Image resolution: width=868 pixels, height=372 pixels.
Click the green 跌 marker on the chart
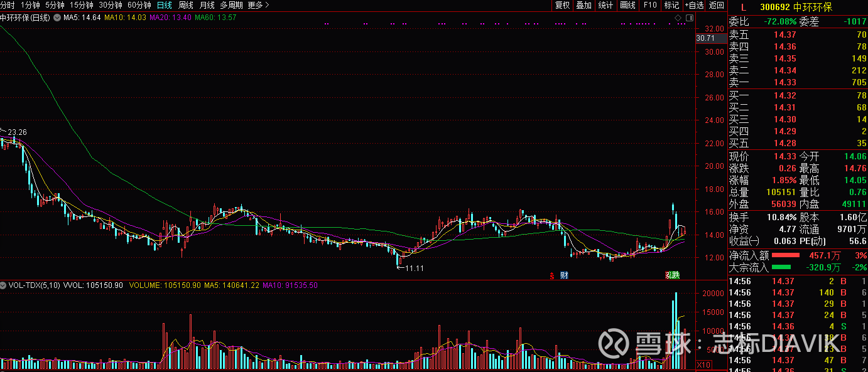[676, 275]
